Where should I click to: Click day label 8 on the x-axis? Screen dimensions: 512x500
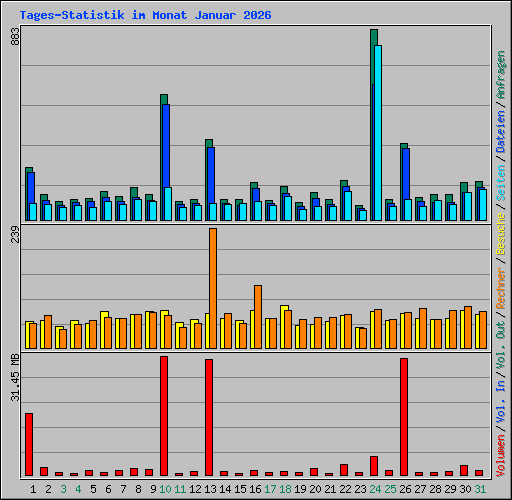click(x=138, y=489)
